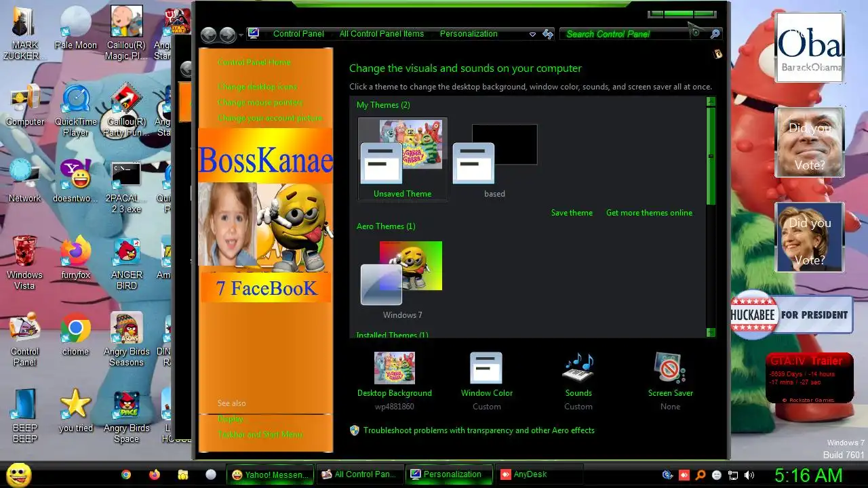The image size is (868, 488).
Task: Click the Personalization breadcrumb
Action: point(469,34)
